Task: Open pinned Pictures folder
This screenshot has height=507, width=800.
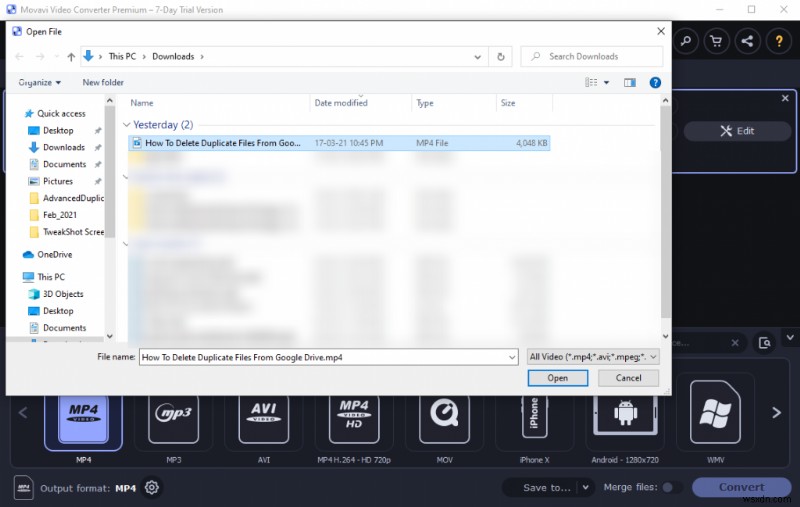Action: point(58,181)
